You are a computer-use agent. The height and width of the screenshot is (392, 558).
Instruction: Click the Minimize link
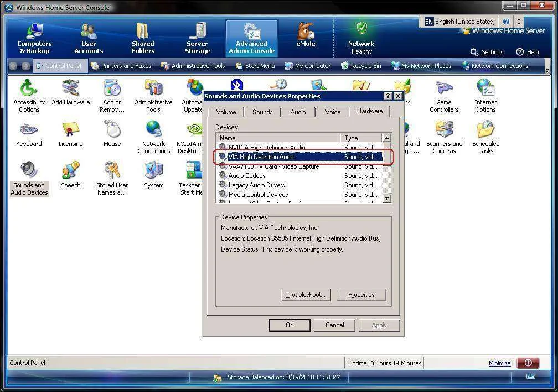[500, 363]
